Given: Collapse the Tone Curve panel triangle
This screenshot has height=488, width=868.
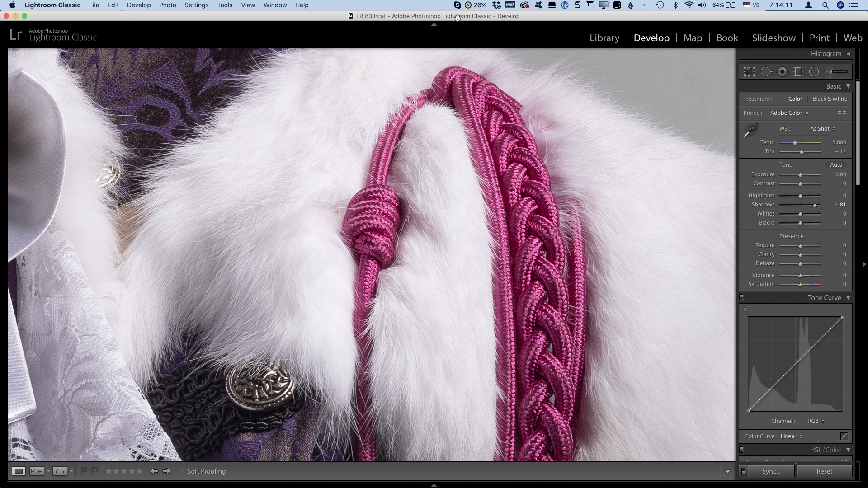Looking at the screenshot, I should 849,298.
